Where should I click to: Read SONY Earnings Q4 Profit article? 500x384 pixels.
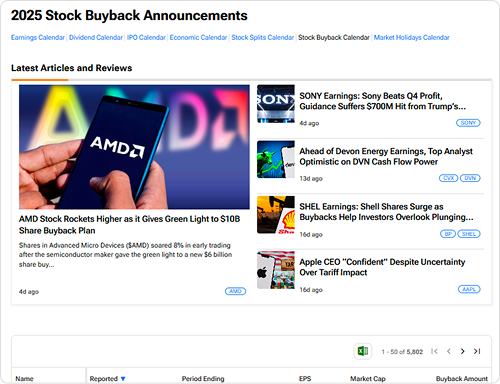coord(382,101)
